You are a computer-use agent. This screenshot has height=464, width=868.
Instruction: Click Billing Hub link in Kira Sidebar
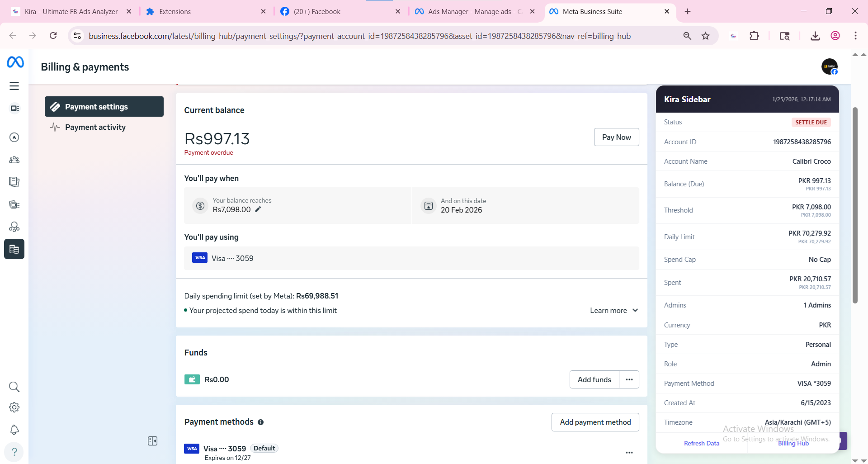(793, 443)
